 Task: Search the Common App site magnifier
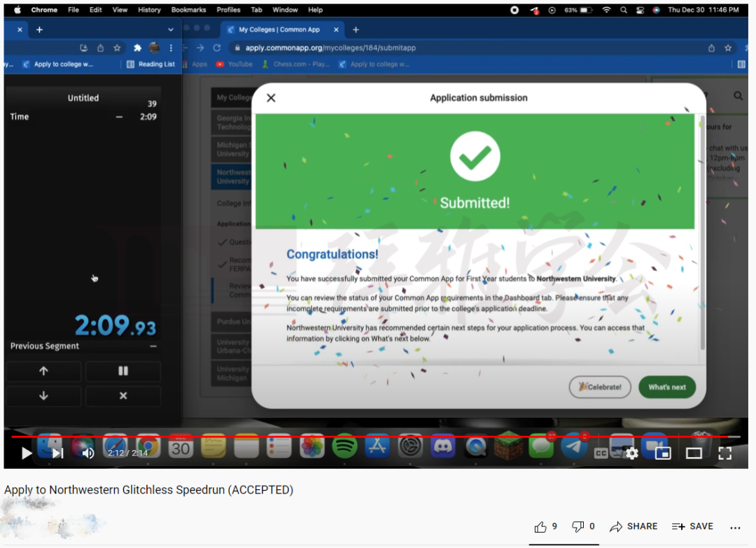click(738, 96)
